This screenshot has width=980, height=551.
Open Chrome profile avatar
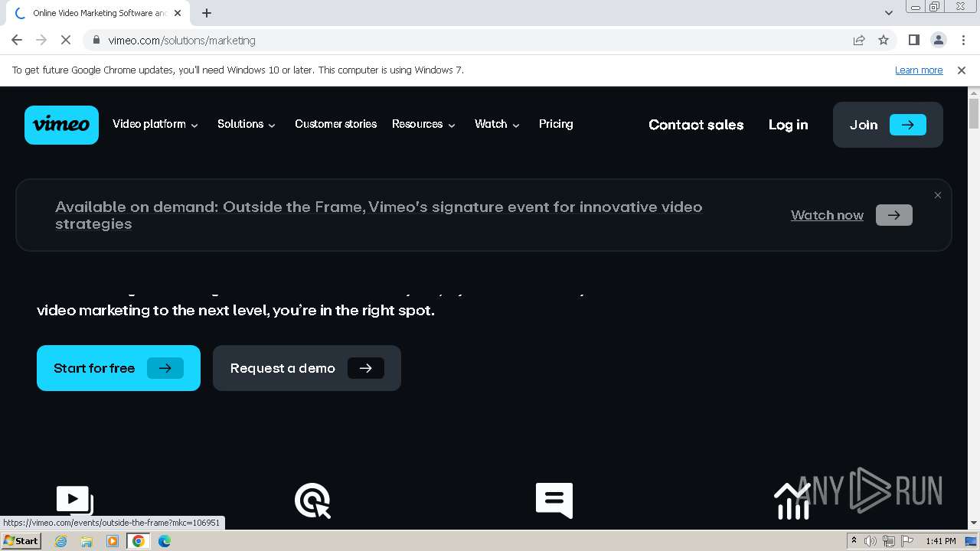(938, 40)
